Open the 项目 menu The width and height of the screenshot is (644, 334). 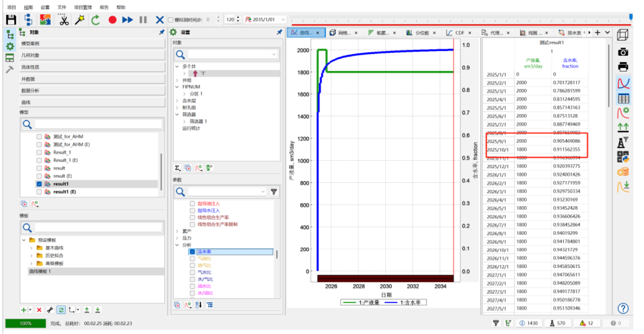(x=11, y=7)
